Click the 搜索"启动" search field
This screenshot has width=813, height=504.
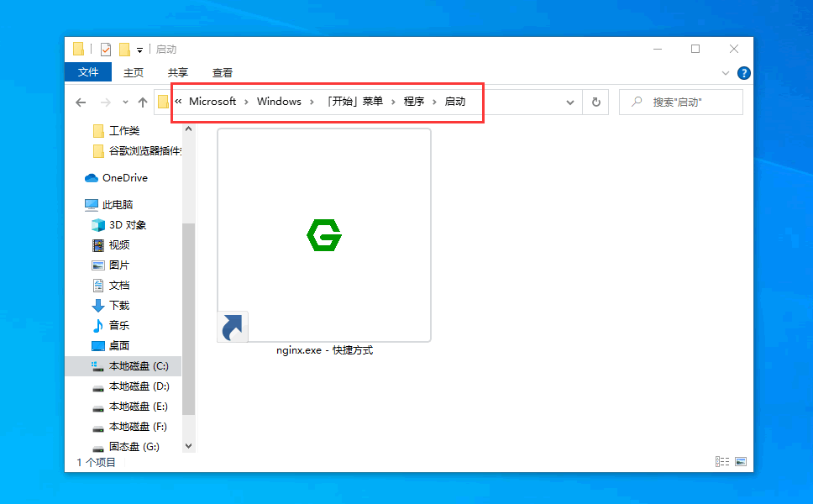681,102
